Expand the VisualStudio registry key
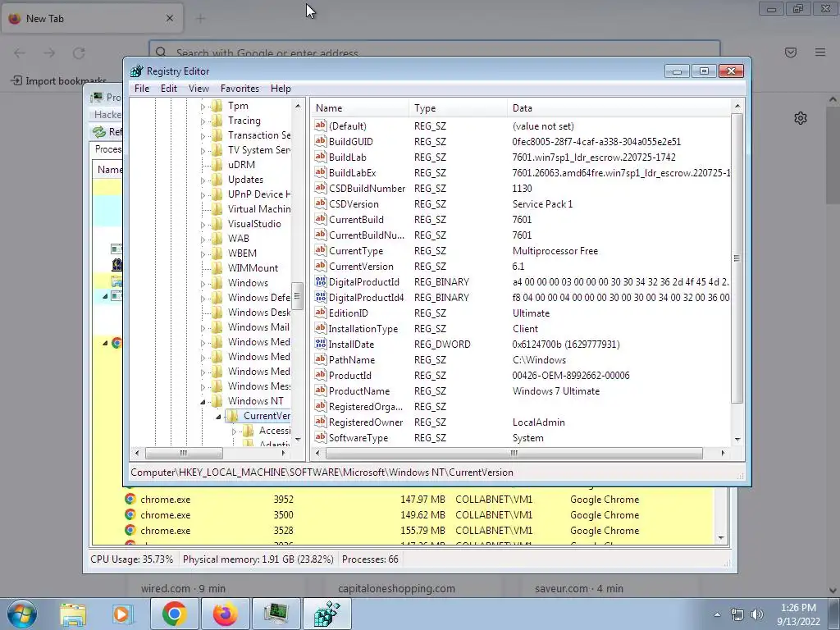Image resolution: width=840 pixels, height=630 pixels. (x=203, y=225)
